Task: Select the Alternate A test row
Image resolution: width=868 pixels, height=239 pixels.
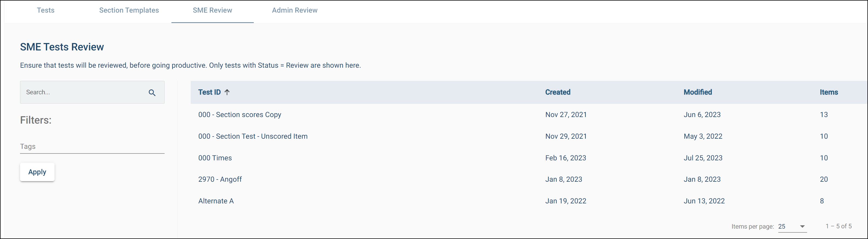Action: (x=216, y=201)
